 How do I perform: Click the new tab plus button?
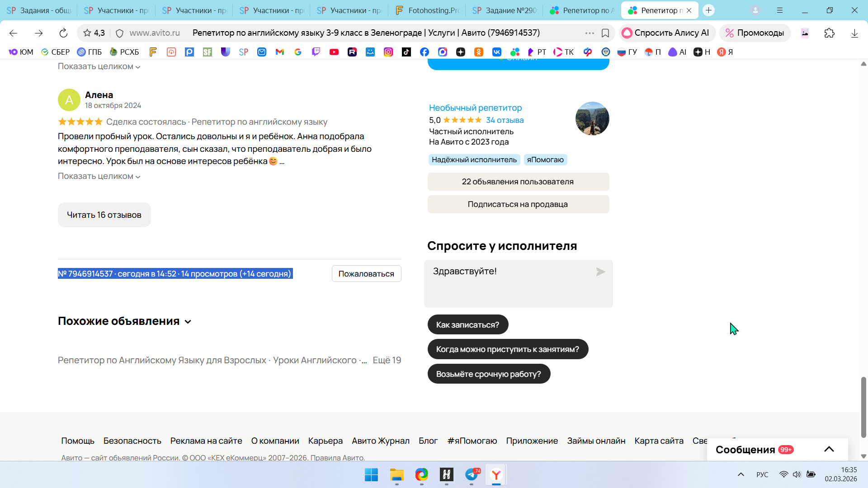(708, 10)
